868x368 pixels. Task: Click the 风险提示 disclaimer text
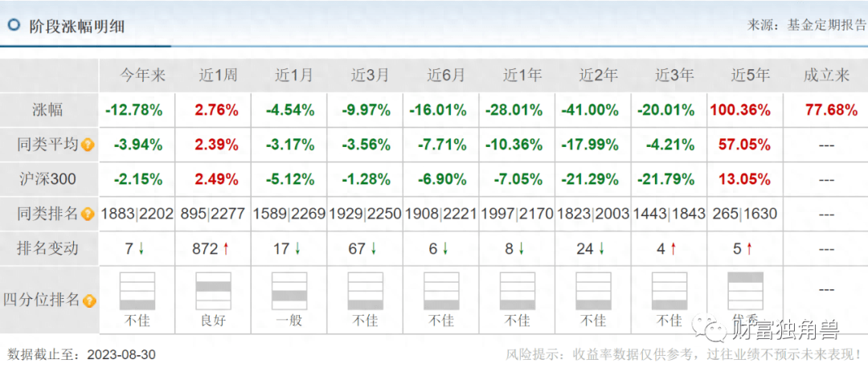point(686,354)
